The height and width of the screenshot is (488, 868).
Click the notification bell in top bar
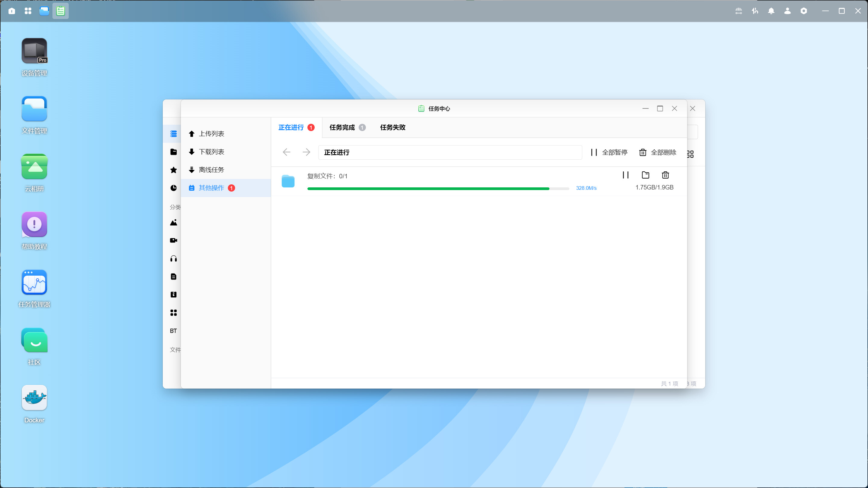(x=771, y=11)
